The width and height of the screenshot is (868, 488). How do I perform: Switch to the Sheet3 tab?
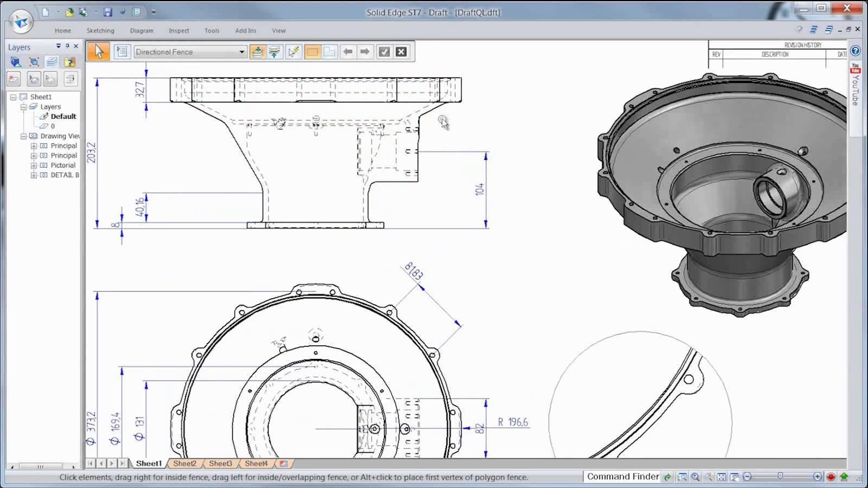220,464
